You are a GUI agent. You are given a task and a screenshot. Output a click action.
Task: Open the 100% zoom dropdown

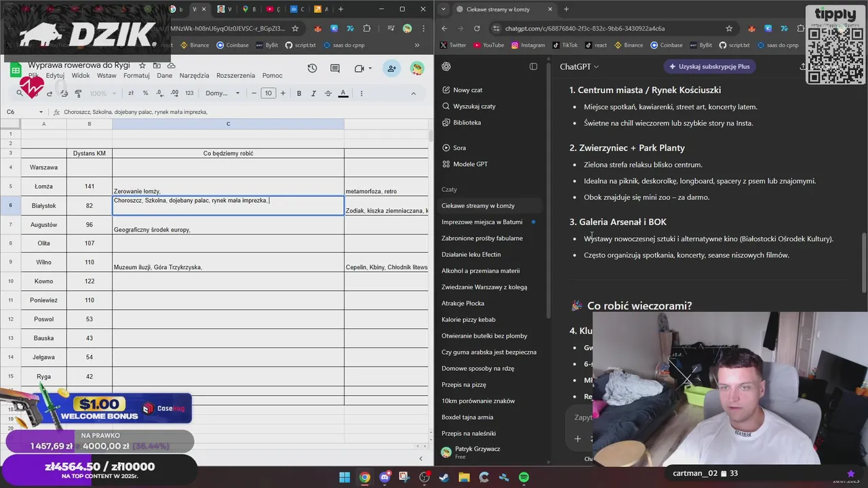(102, 94)
